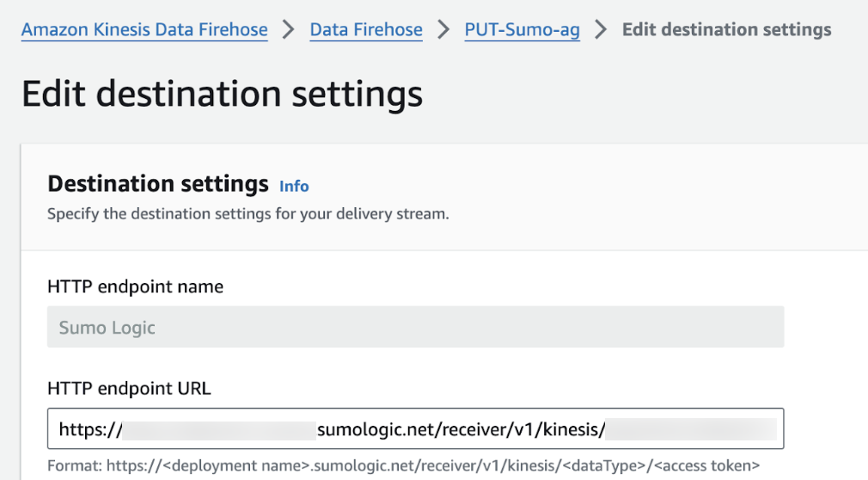Focus the HTTP endpoint URL input field
The width and height of the screenshot is (868, 480).
click(415, 428)
